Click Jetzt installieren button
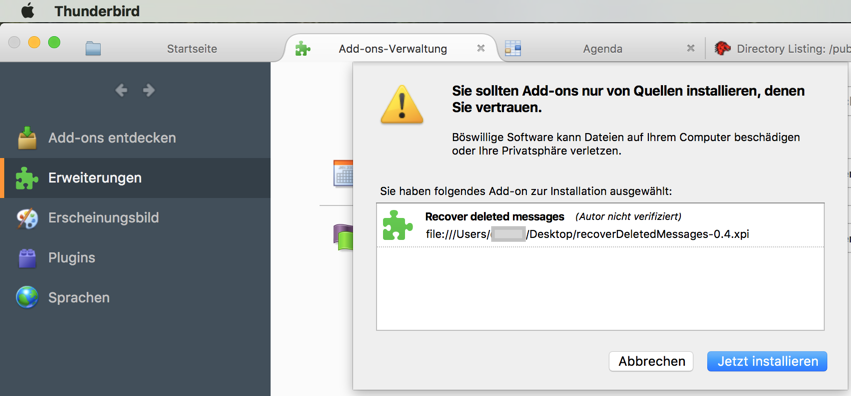This screenshot has height=396, width=851. 767,361
